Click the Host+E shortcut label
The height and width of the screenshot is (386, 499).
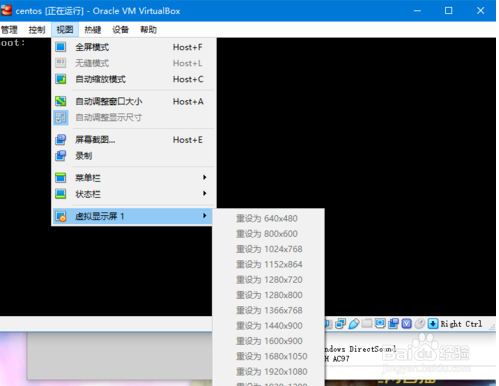188,140
